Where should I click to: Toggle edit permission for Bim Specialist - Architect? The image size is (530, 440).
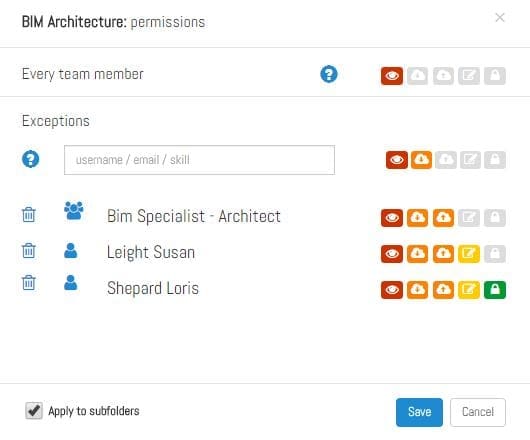469,218
